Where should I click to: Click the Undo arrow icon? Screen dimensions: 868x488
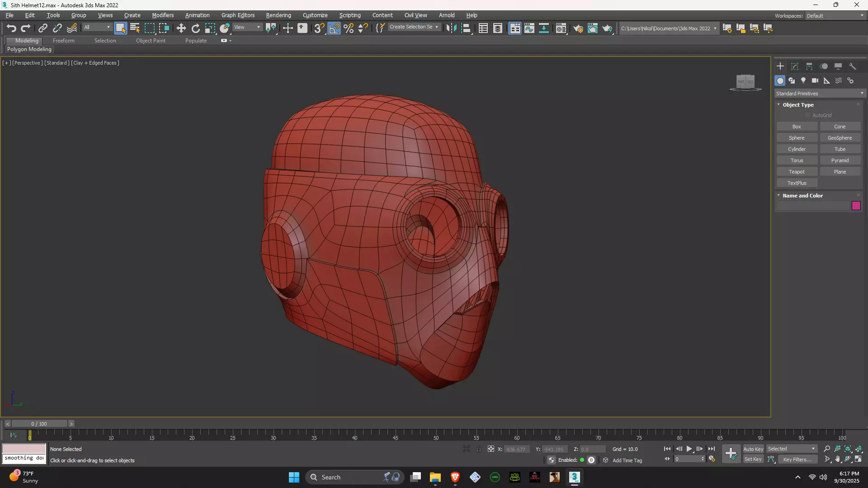[x=11, y=28]
